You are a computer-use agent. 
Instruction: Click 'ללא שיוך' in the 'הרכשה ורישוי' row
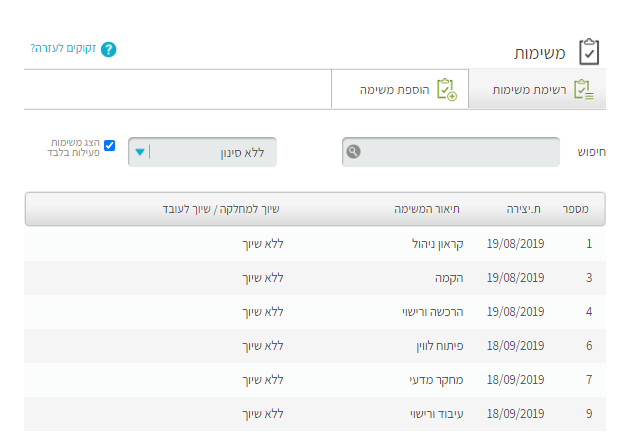[263, 312]
